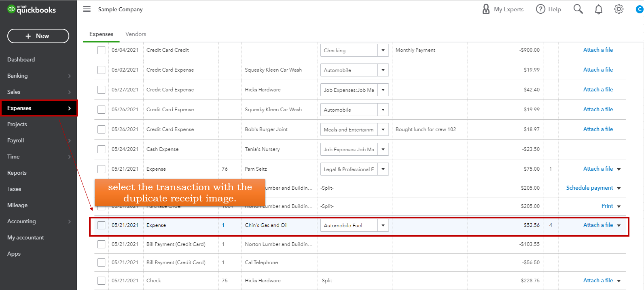Click Print on the Purchase Order row
The image size is (644, 290).
607,206
